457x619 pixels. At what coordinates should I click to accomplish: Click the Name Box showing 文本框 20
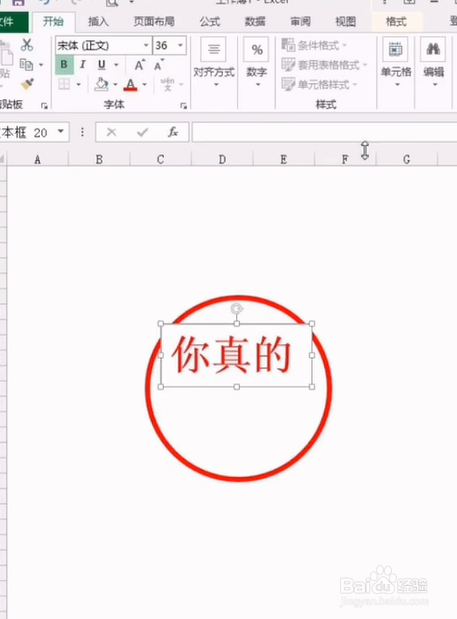pyautogui.click(x=26, y=132)
